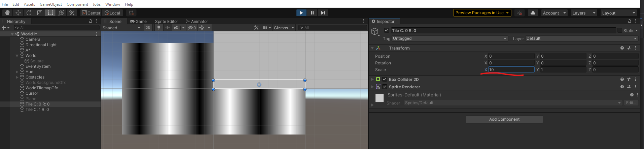The image size is (644, 149).
Task: Open the Window menu
Action: pos(113,4)
